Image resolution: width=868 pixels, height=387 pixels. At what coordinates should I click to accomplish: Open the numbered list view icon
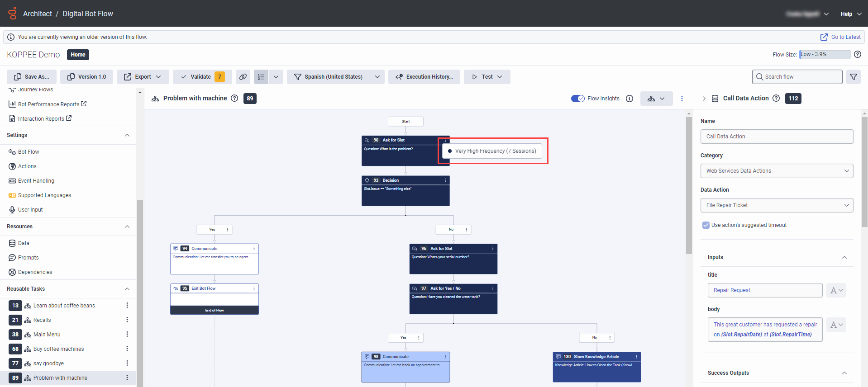pyautogui.click(x=261, y=77)
